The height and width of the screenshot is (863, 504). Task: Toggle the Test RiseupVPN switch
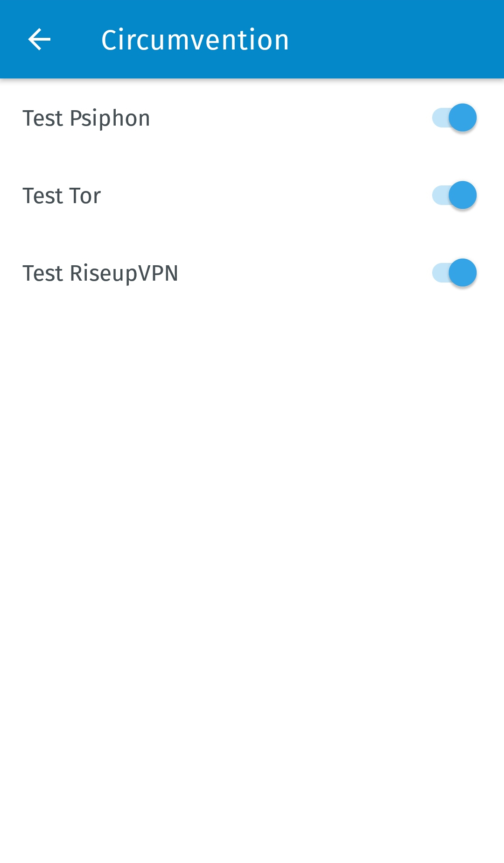coord(454,273)
